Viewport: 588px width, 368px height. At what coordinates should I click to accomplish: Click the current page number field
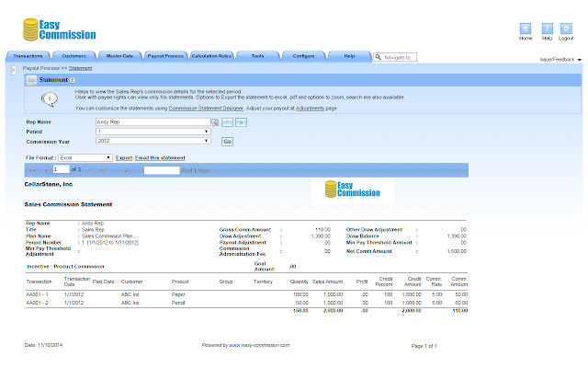62,169
